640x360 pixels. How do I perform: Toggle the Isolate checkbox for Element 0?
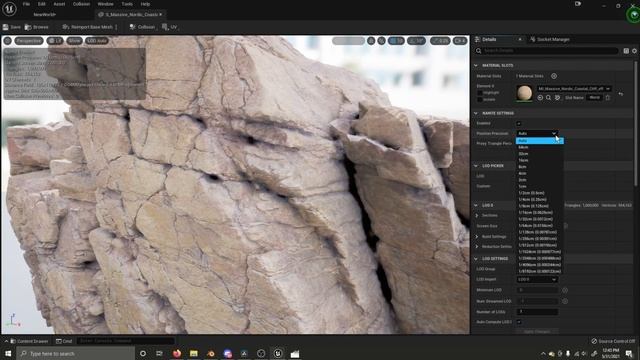pos(480,100)
